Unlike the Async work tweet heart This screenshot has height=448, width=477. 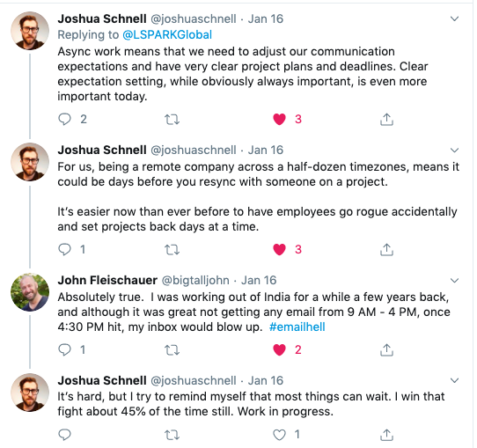click(x=279, y=119)
